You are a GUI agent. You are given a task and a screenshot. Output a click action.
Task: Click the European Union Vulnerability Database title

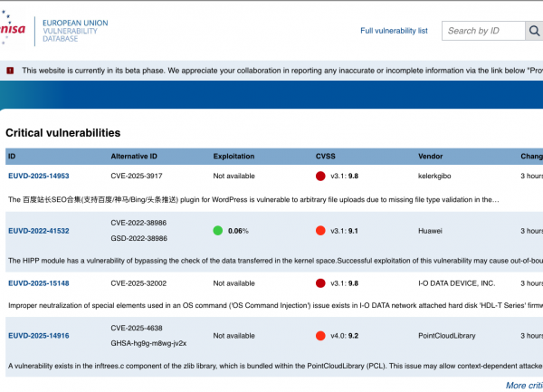click(75, 31)
